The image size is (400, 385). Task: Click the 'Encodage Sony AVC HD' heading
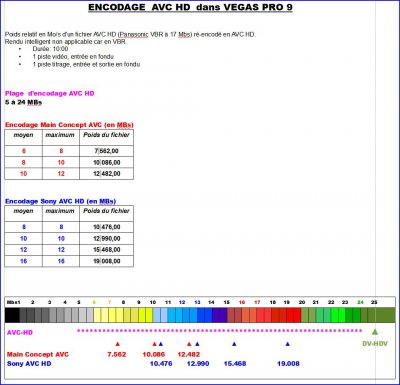click(60, 201)
